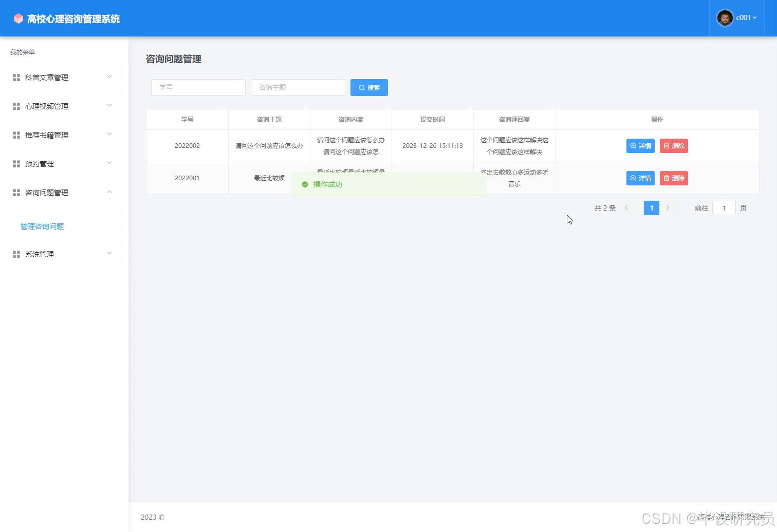The height and width of the screenshot is (532, 777).
Task: Click the timestamp 2023-12-26 15:11:13
Action: (433, 146)
